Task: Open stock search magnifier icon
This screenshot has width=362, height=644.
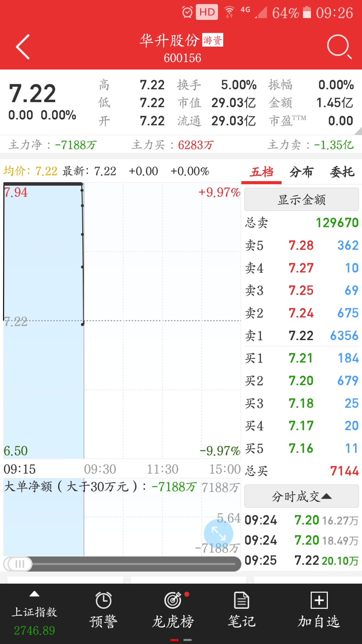Action: pos(339,47)
